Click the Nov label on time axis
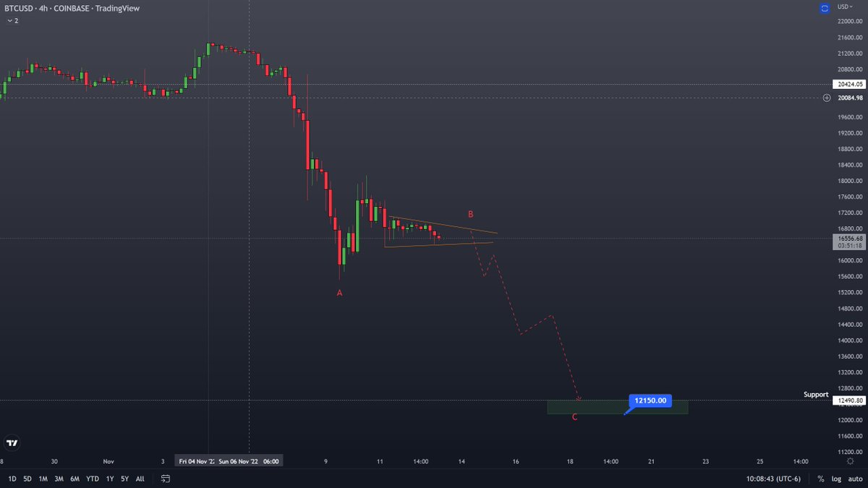 109,461
